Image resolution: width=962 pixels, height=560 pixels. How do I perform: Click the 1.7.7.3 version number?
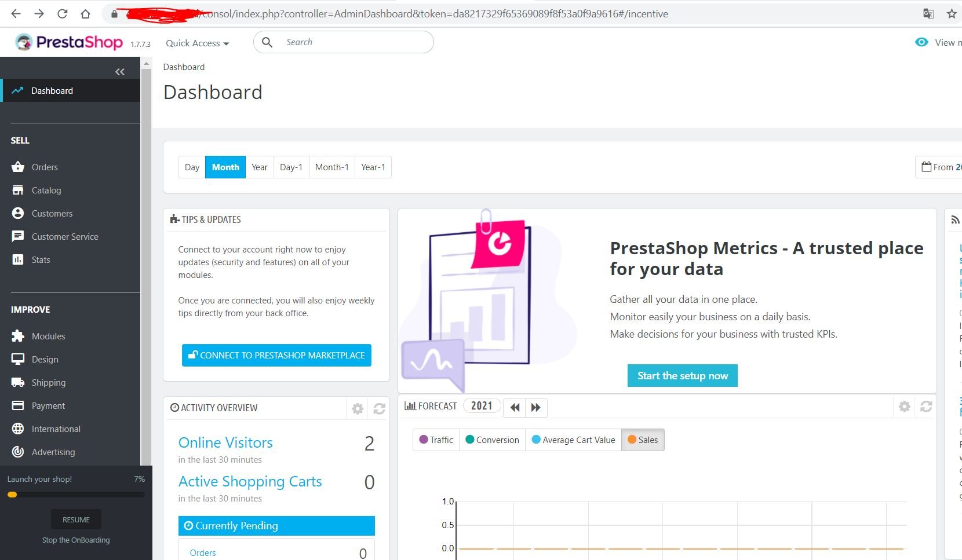(x=140, y=44)
